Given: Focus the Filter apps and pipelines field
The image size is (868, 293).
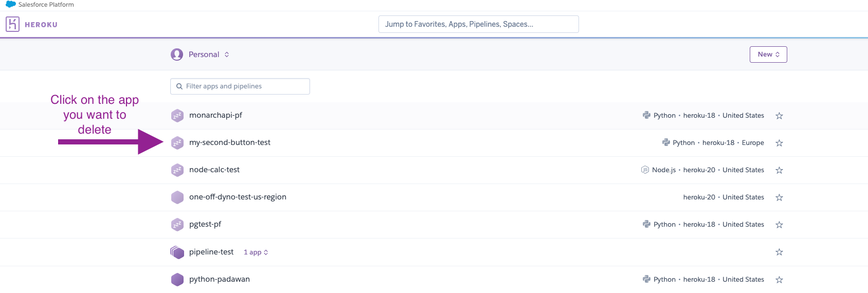Looking at the screenshot, I should pyautogui.click(x=244, y=86).
